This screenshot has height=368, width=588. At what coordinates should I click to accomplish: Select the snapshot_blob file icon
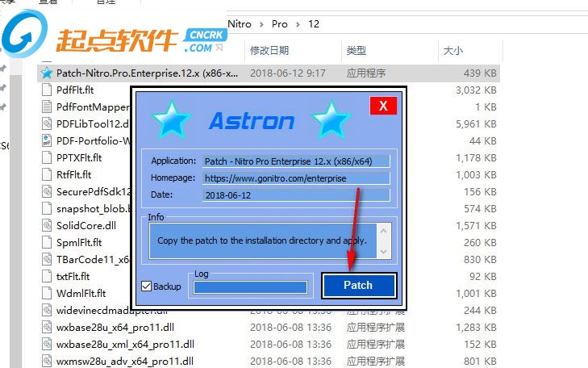pyautogui.click(x=47, y=208)
